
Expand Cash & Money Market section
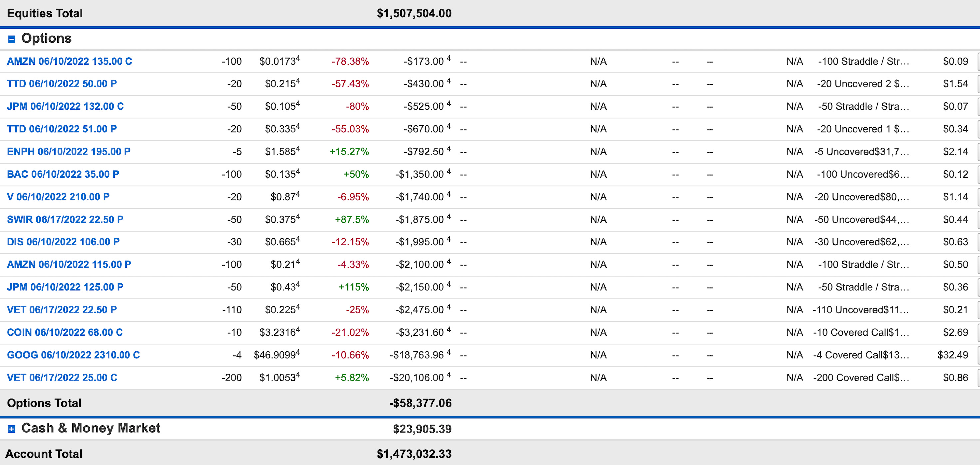pos(12,429)
